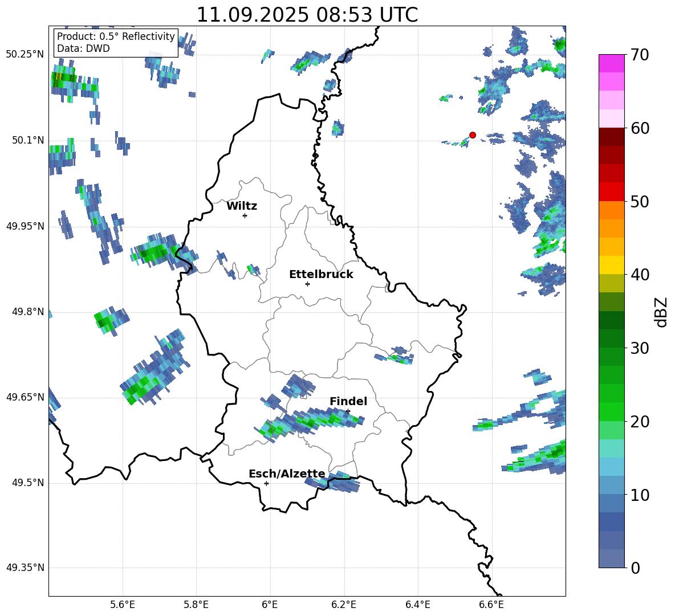The image size is (675, 616).
Task: Click the 70 colorbar tick label
Action: (x=640, y=55)
